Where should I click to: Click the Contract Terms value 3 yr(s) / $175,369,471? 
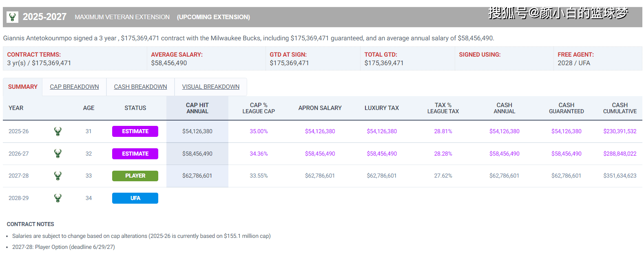(x=39, y=63)
